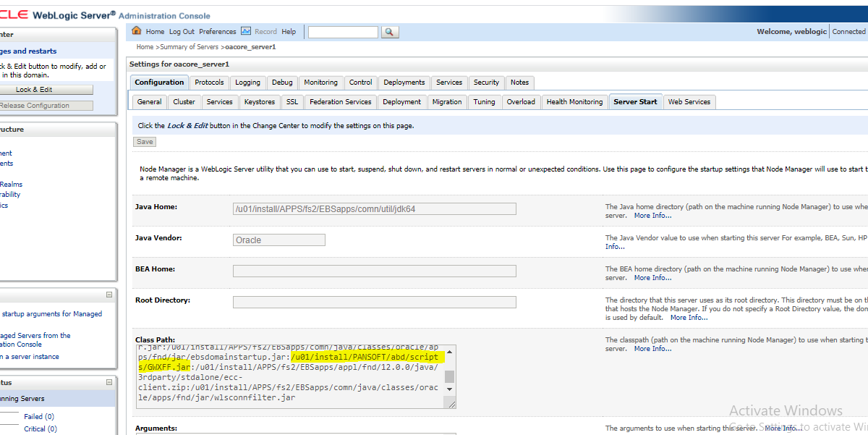Select the Security tab
Image resolution: width=868 pixels, height=435 pixels.
point(486,83)
